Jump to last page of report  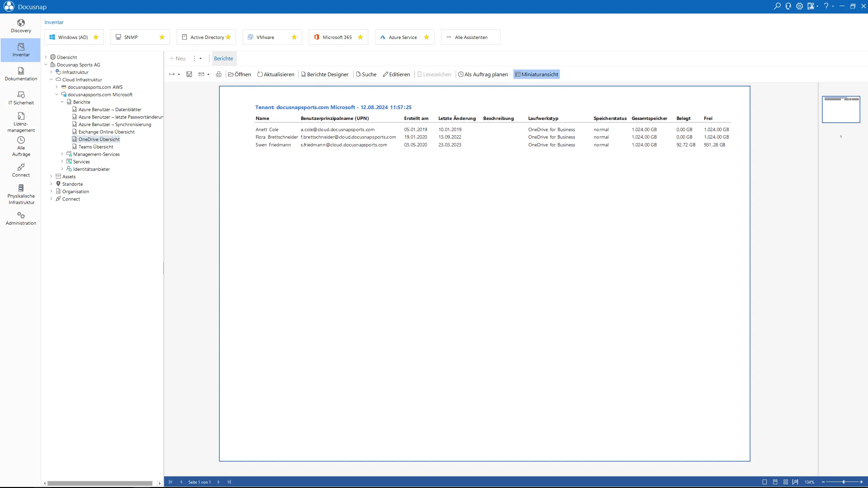[230, 482]
